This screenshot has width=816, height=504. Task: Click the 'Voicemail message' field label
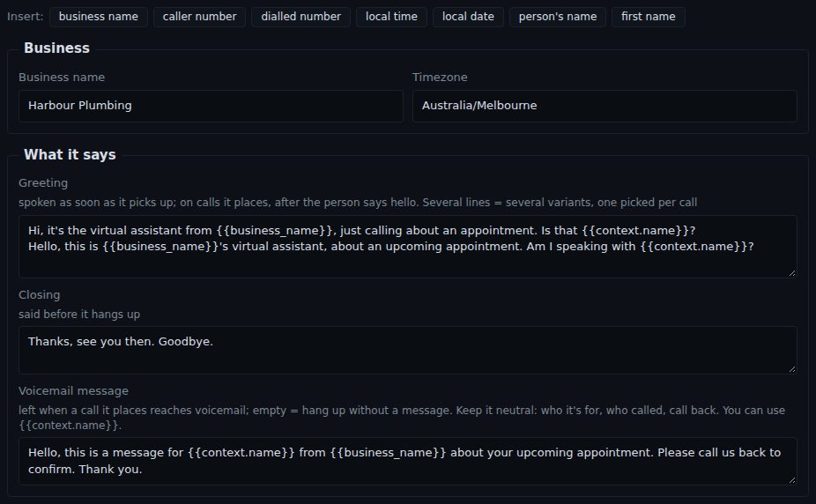[73, 391]
